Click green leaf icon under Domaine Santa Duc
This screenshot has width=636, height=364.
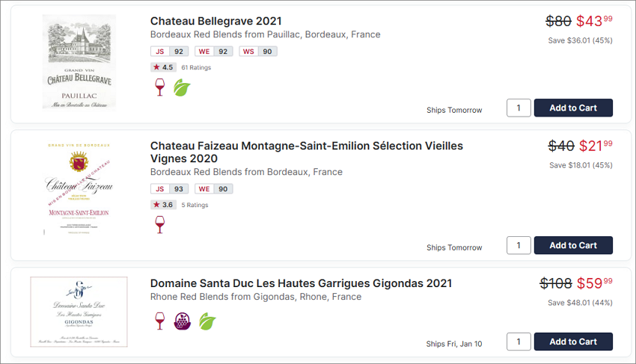coord(207,321)
